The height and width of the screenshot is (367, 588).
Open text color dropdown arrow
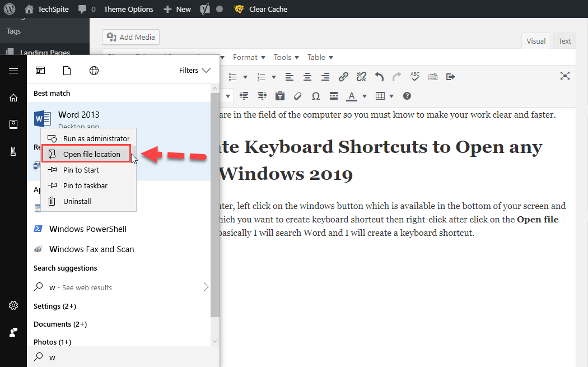[x=365, y=96]
